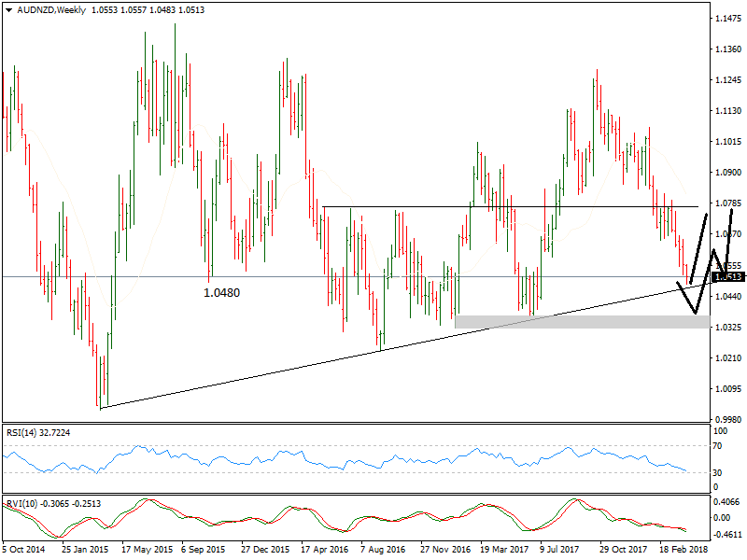Click the current price marker on price axis
This screenshot has width=747, height=560.
coord(728,276)
